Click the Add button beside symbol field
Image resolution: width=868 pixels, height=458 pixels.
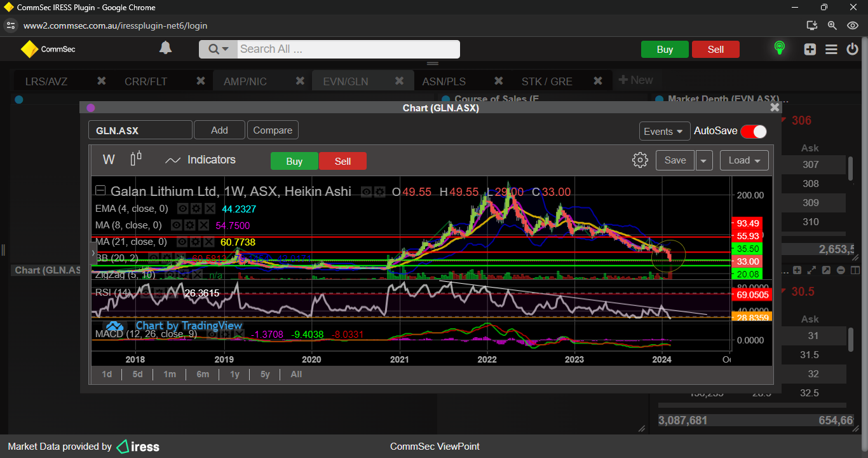[219, 130]
